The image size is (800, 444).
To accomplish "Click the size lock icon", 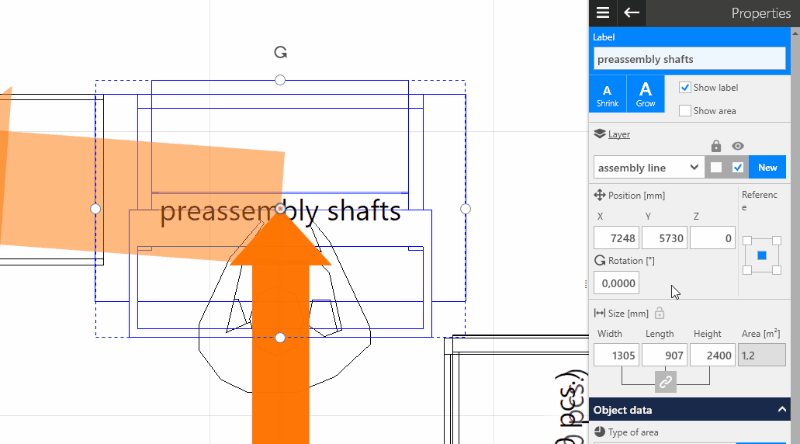I will tap(659, 313).
